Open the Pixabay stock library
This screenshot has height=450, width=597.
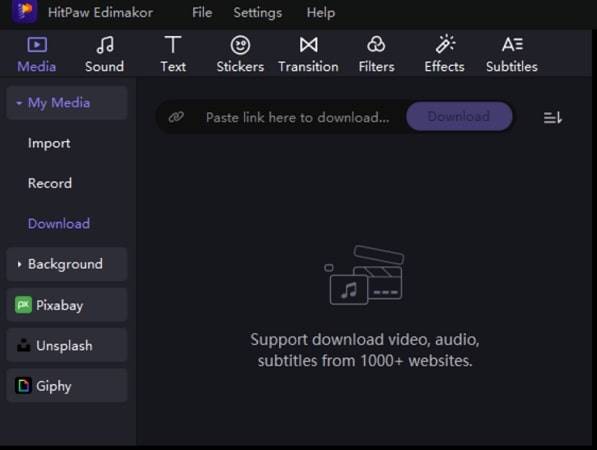(67, 305)
